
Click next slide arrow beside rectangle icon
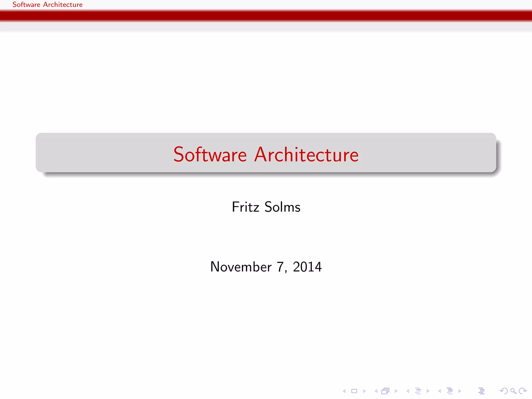(x=364, y=391)
